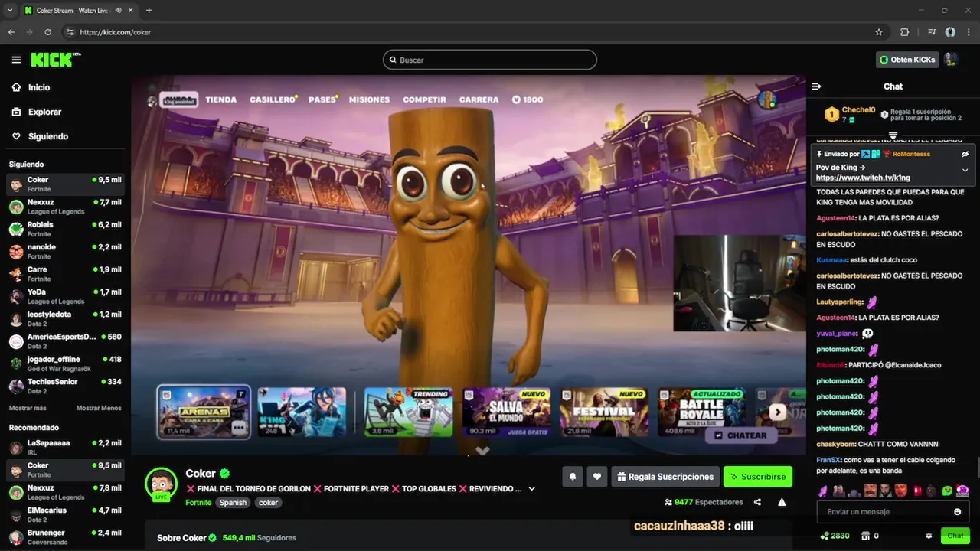
Task: Close the Coker Stream browser tab
Action: (132, 10)
